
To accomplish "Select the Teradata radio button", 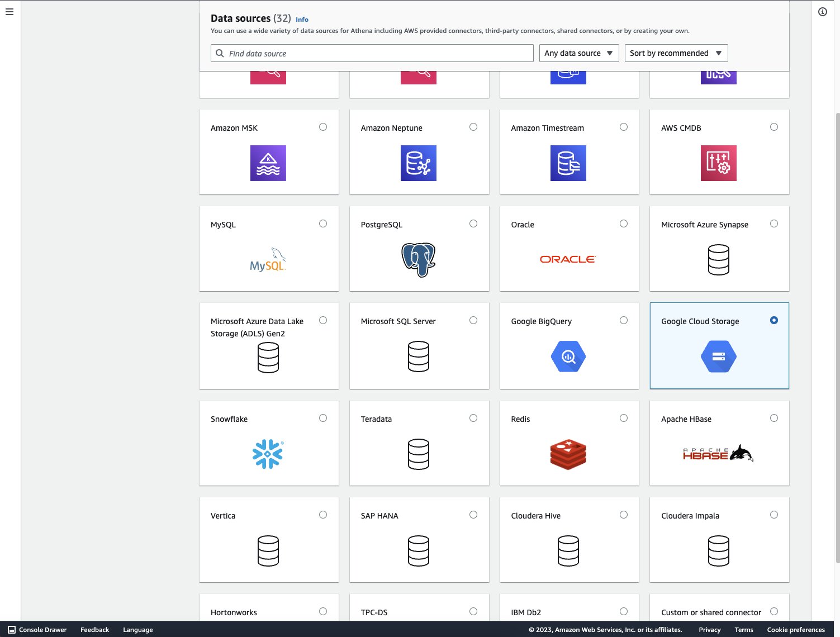I will (473, 418).
